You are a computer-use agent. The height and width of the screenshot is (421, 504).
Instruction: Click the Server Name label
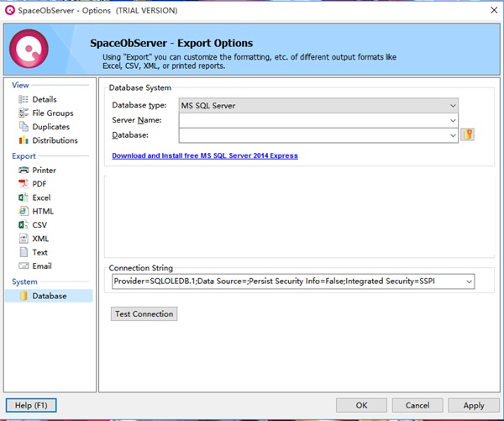pyautogui.click(x=137, y=120)
